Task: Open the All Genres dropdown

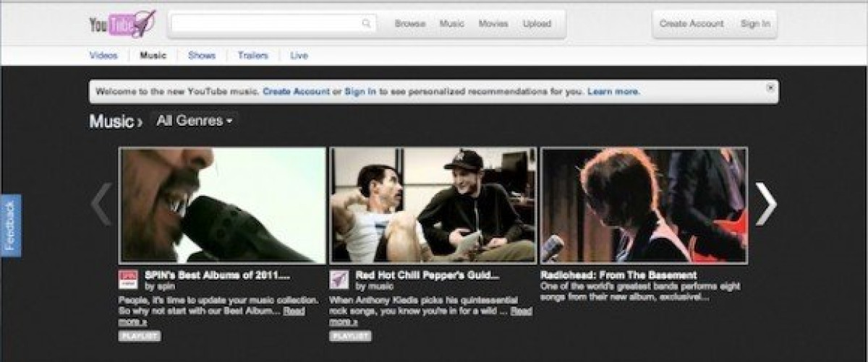Action: tap(194, 121)
